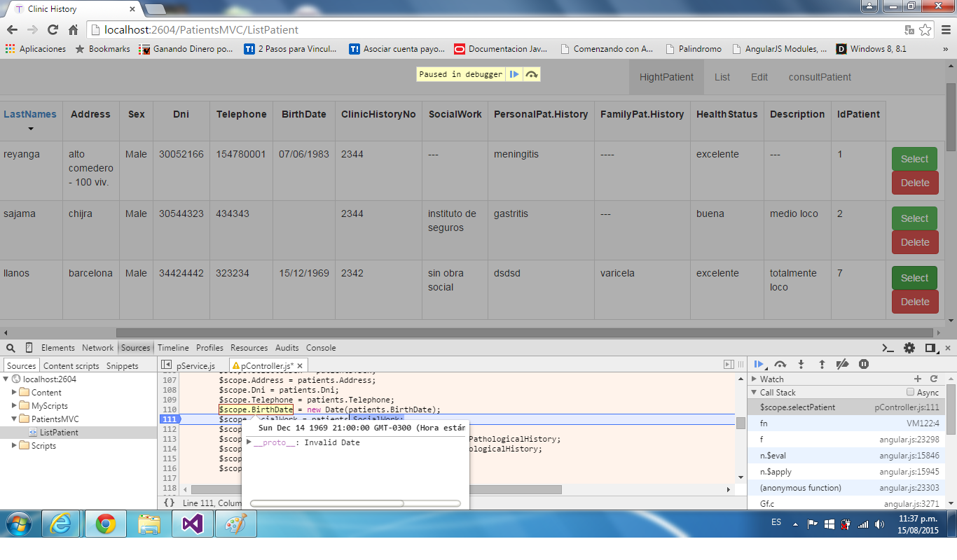Open the Content scripts navigator tab
Screen dimensions: 957x560
[71, 365]
